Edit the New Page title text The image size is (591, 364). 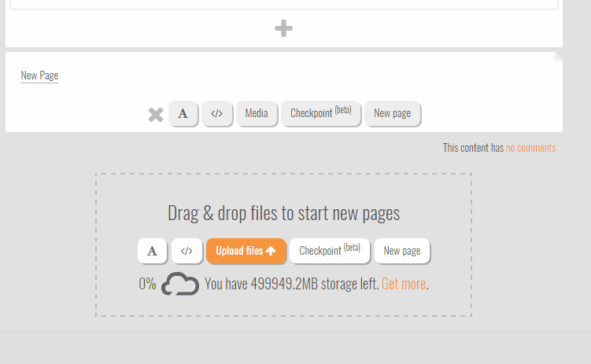click(x=39, y=75)
